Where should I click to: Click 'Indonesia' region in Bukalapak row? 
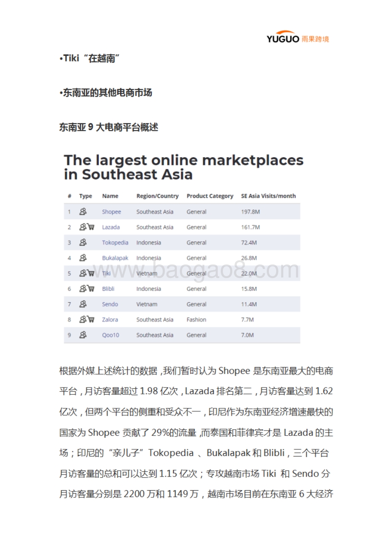pos(149,258)
